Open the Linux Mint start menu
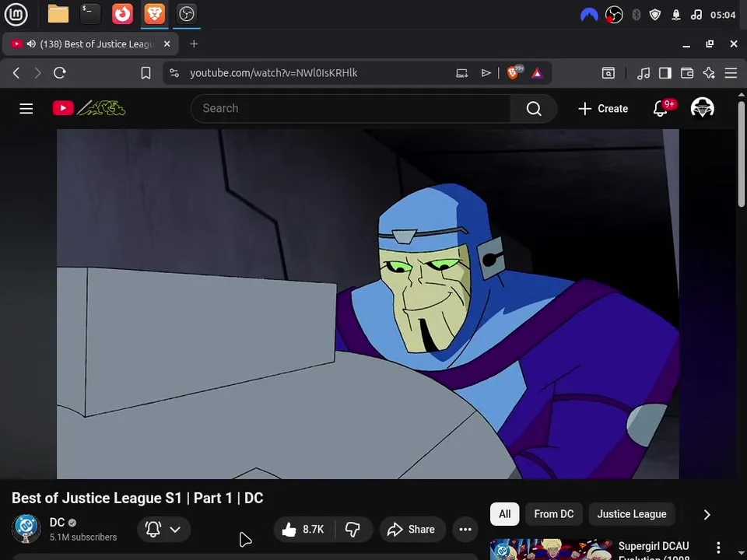 16,14
